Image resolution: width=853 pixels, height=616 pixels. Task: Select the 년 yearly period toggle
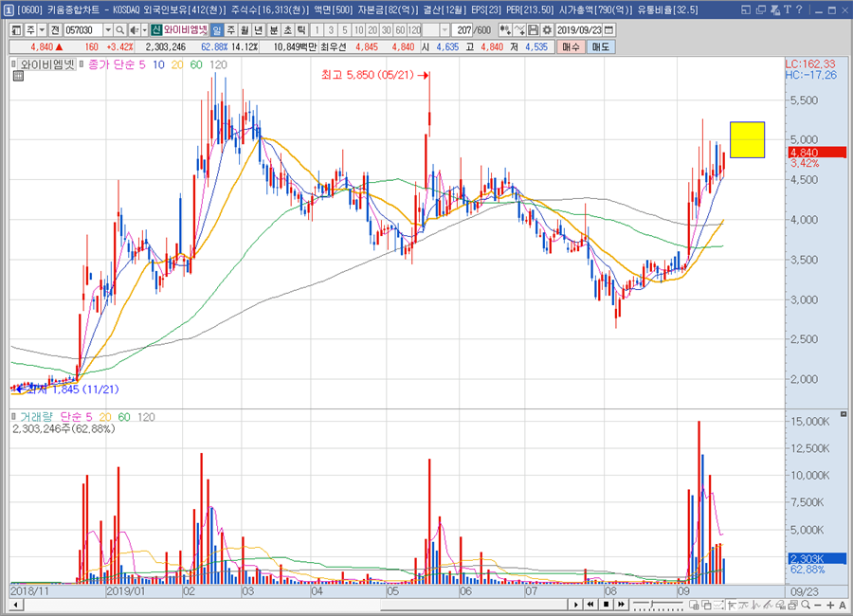259,30
